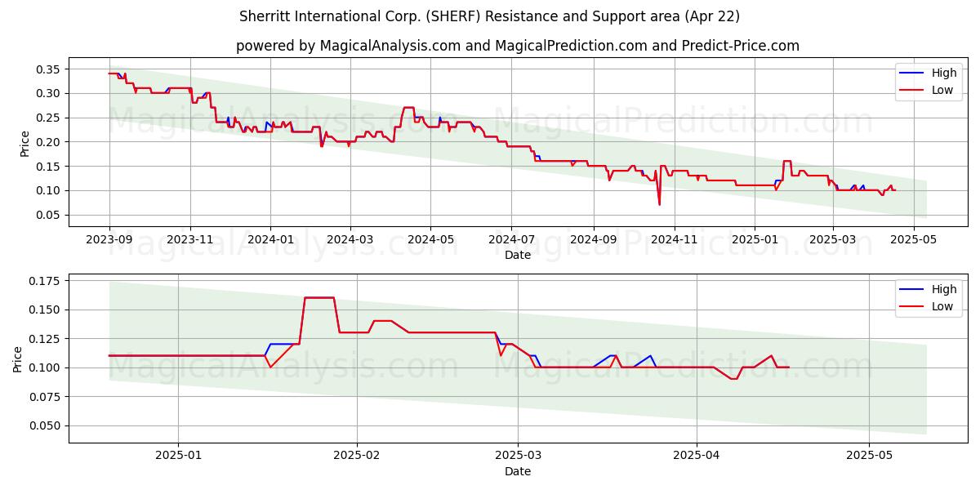Image resolution: width=980 pixels, height=490 pixels.
Task: Click the '2024-01' tick label on top chart
Action: click(x=270, y=239)
